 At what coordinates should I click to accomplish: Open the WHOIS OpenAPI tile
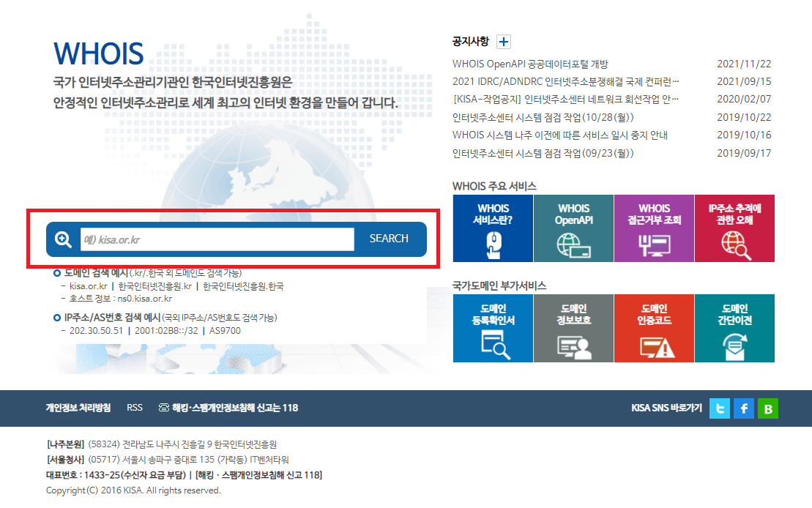[x=573, y=228]
